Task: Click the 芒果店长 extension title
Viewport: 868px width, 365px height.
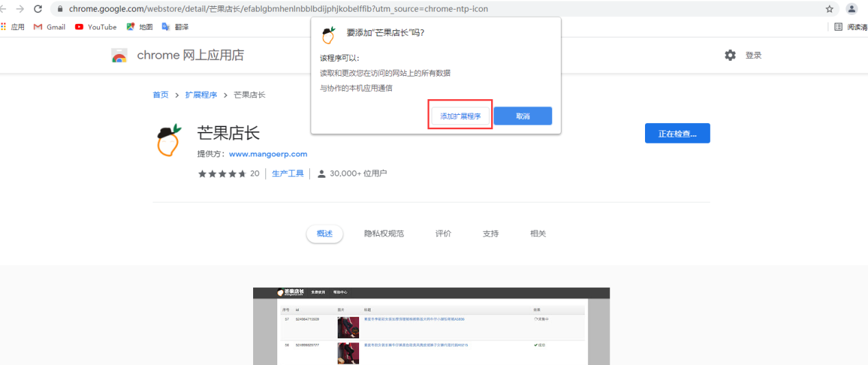Action: [228, 133]
